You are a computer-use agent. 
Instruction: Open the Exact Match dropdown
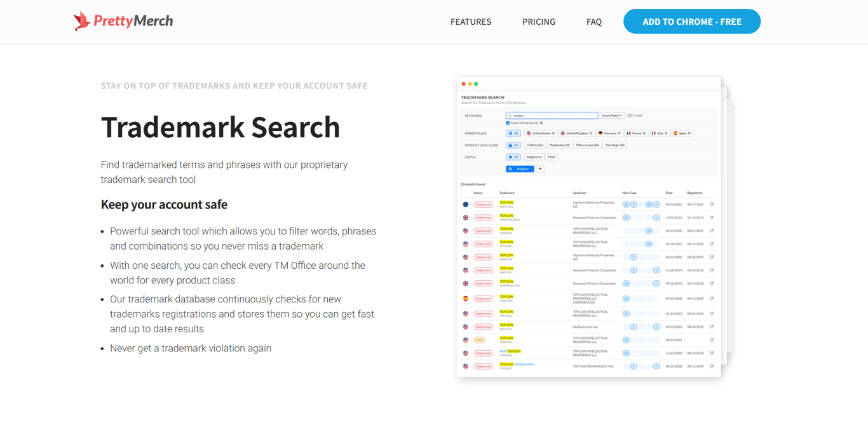click(613, 116)
